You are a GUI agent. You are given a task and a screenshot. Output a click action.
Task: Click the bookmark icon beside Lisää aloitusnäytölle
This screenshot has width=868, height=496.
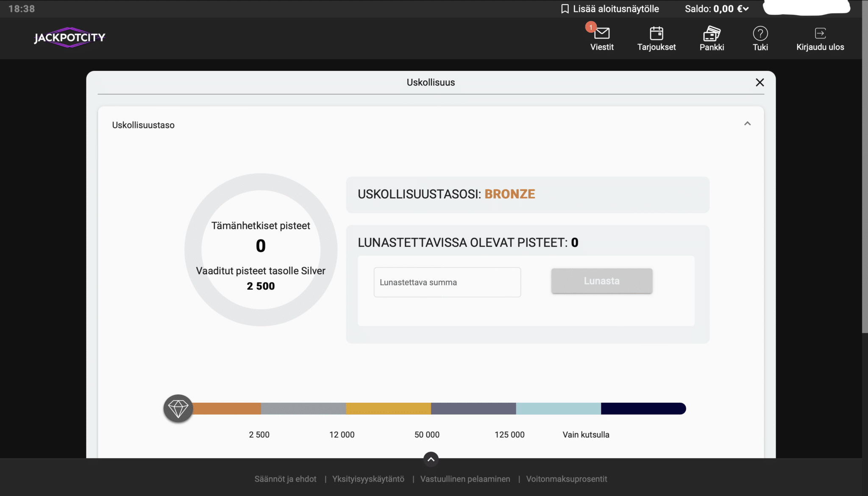565,9
